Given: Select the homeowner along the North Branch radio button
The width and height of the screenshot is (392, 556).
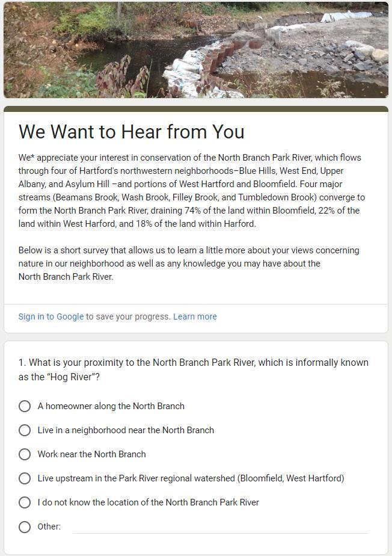Looking at the screenshot, I should [x=25, y=406].
